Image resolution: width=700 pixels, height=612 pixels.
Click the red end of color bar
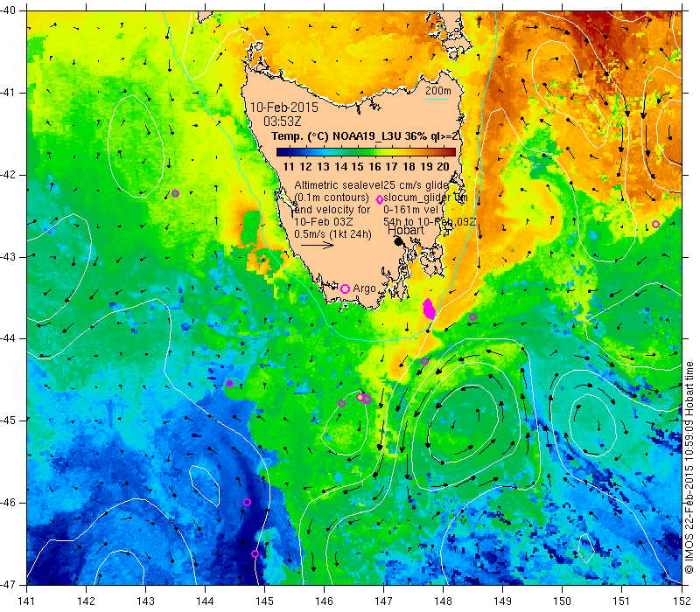click(451, 152)
